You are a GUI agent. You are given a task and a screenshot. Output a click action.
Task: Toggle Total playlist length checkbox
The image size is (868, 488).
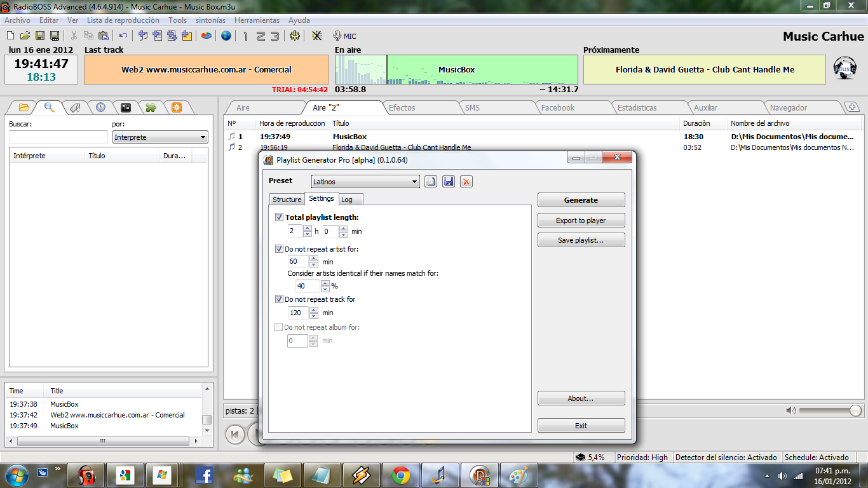(x=279, y=217)
